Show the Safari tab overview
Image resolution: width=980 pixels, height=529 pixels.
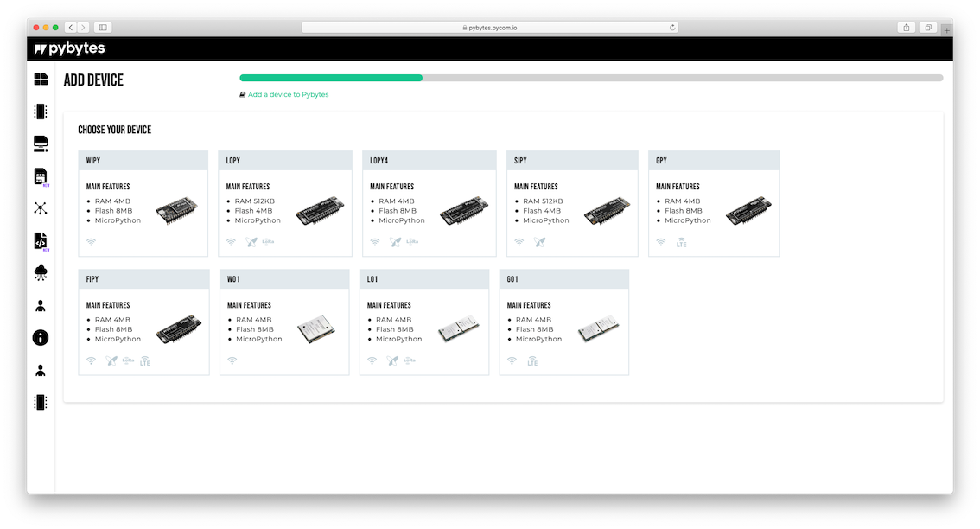point(928,28)
